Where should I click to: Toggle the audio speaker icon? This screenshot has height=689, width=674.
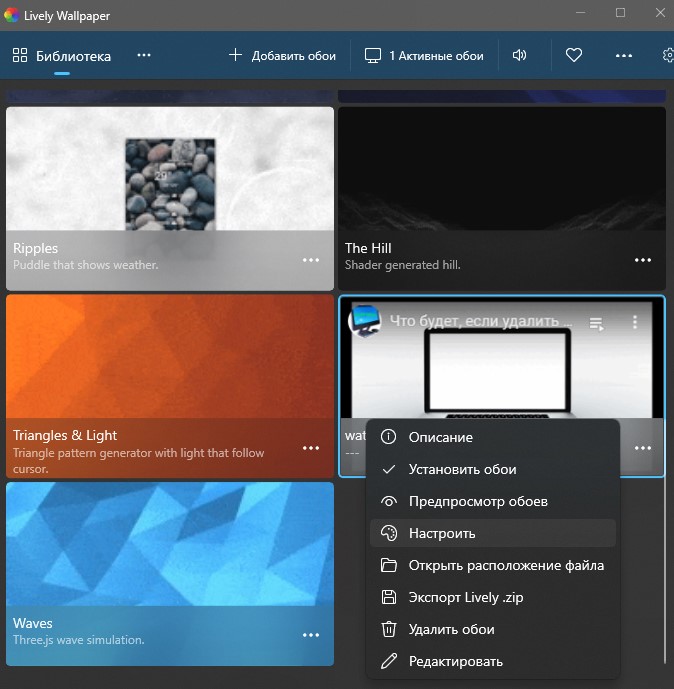pyautogui.click(x=519, y=55)
